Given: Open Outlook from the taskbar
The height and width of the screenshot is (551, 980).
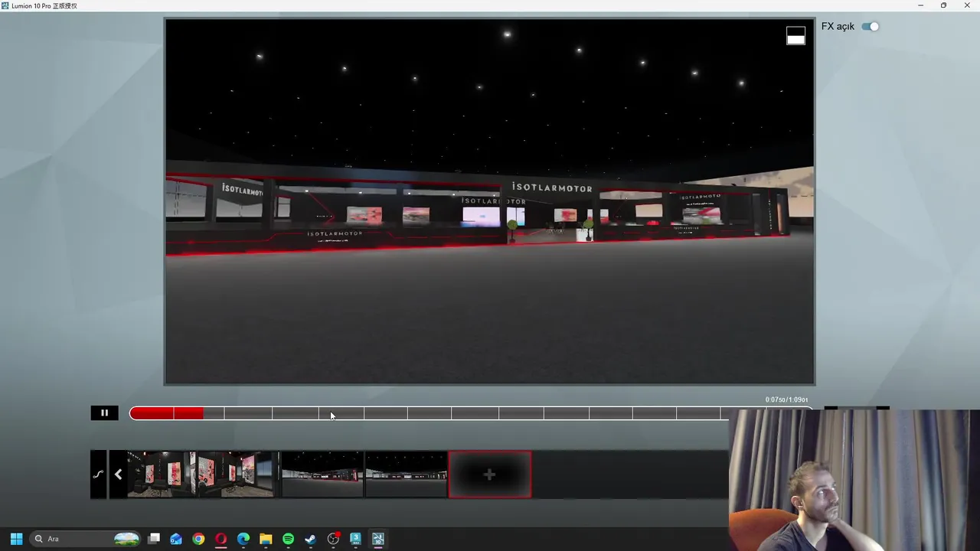Looking at the screenshot, I should (x=176, y=539).
